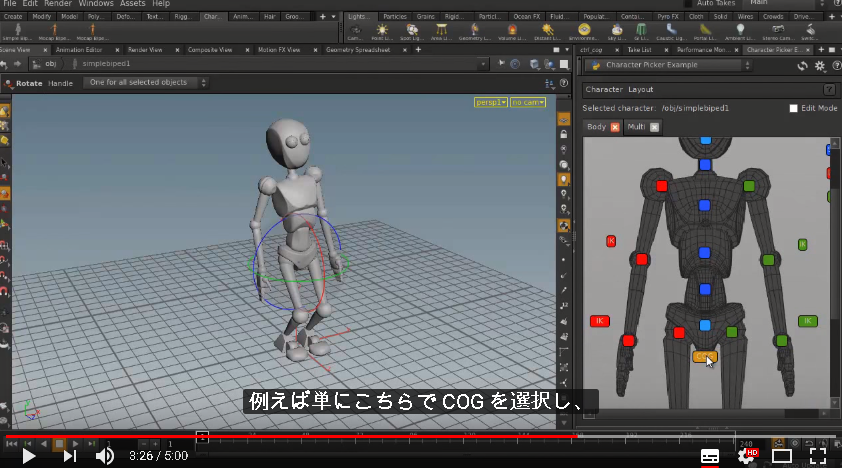Viewport: 842px width, 468px height.
Task: Click the YouTube red progress bar
Action: coord(290,436)
